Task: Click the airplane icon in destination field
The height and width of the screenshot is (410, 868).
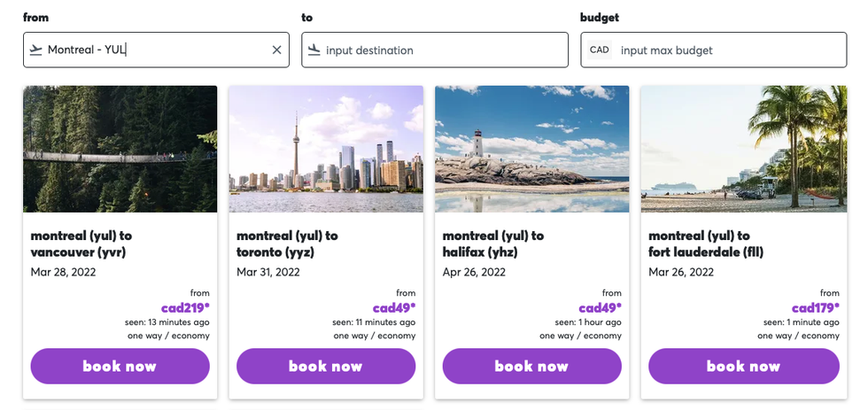Action: tap(314, 50)
